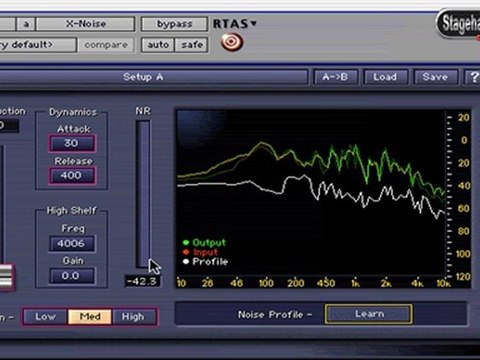Click the Load preset button
Image resolution: width=480 pixels, height=360 pixels.
pyautogui.click(x=385, y=77)
